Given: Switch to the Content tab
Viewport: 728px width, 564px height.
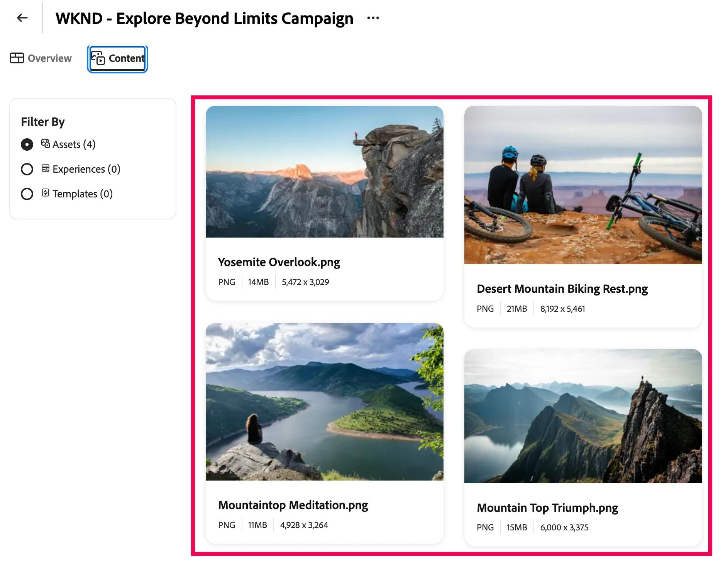Looking at the screenshot, I should 118,58.
